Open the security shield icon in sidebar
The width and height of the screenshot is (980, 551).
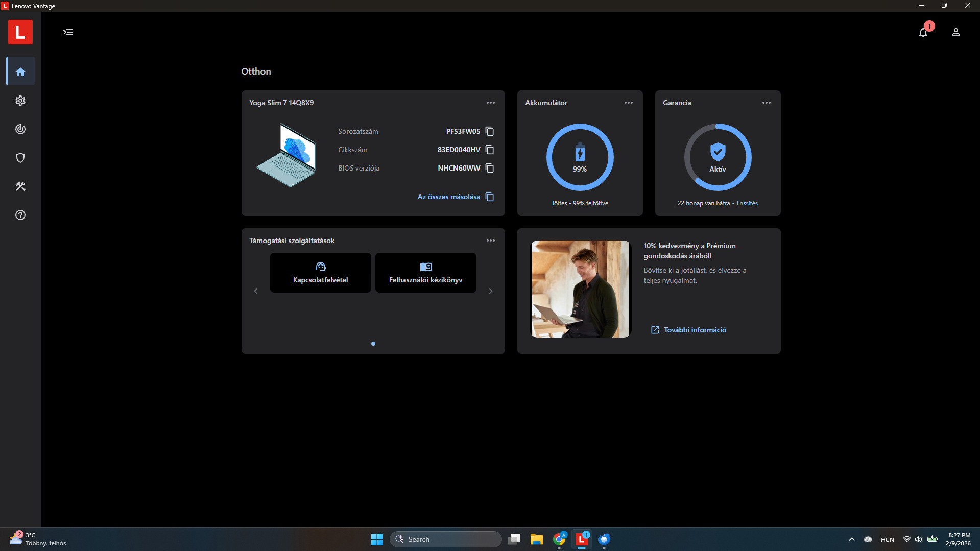(x=20, y=158)
